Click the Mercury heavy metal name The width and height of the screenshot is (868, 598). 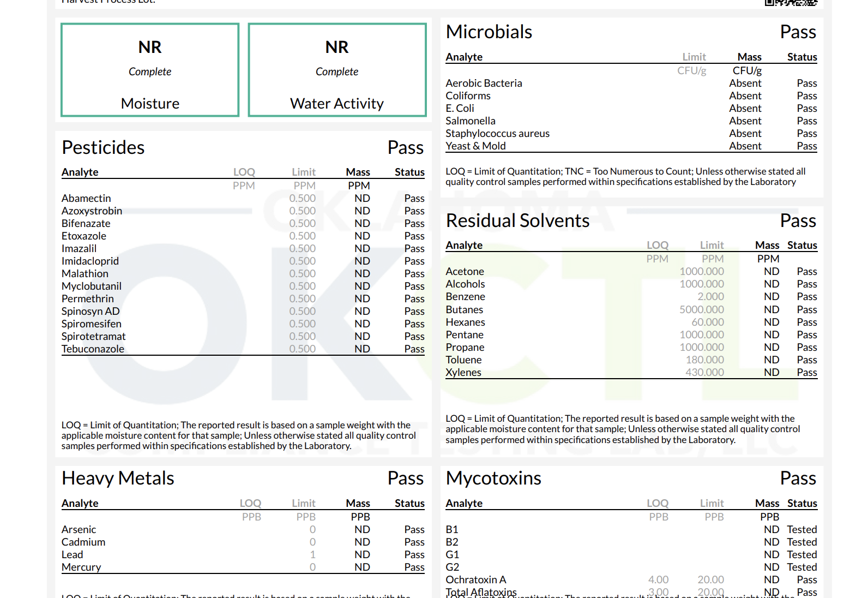coord(81,567)
